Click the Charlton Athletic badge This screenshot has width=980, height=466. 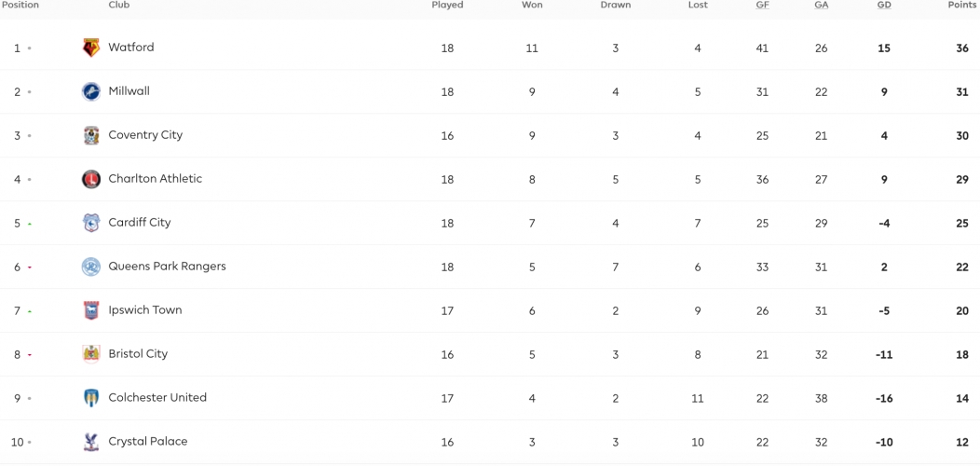tap(91, 179)
